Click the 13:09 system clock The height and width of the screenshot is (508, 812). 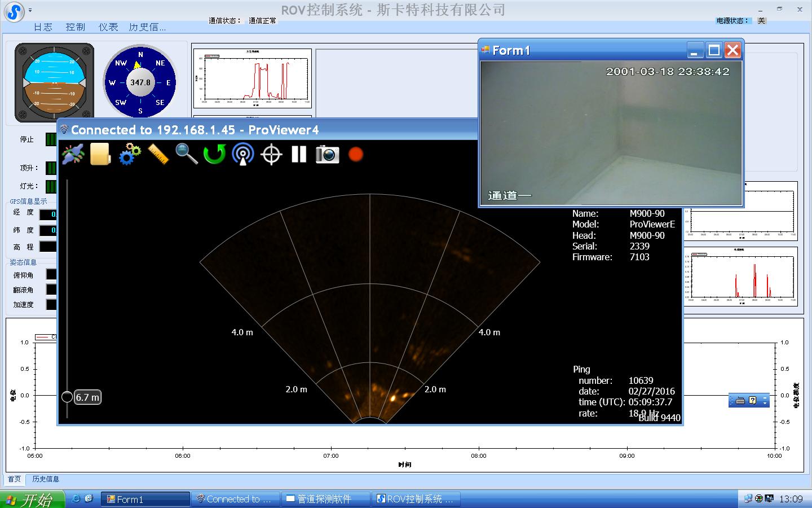click(791, 499)
